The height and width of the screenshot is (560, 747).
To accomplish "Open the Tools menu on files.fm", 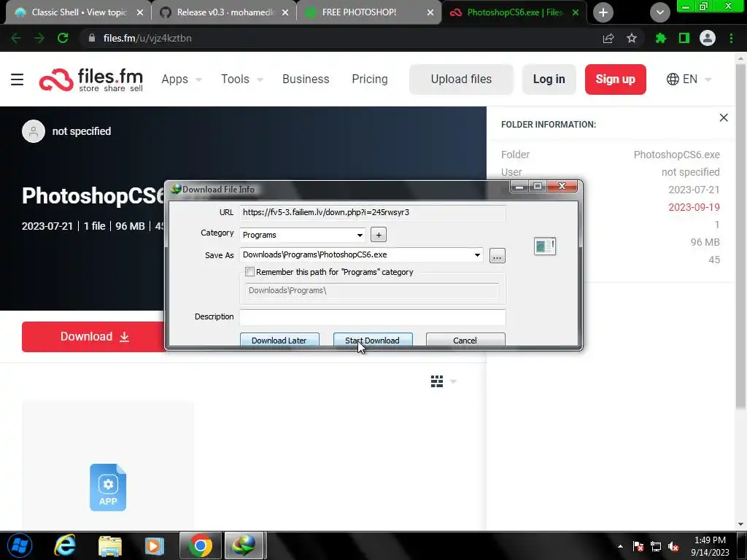I will coord(241,79).
